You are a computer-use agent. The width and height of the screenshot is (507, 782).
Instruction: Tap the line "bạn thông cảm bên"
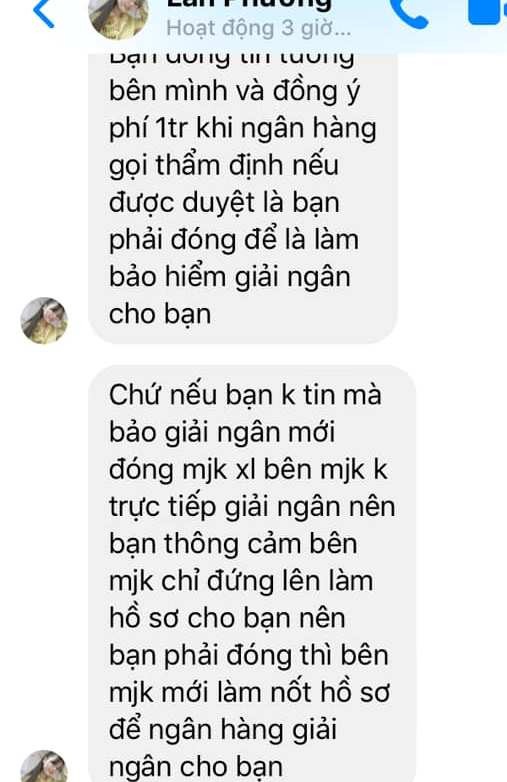click(x=233, y=544)
